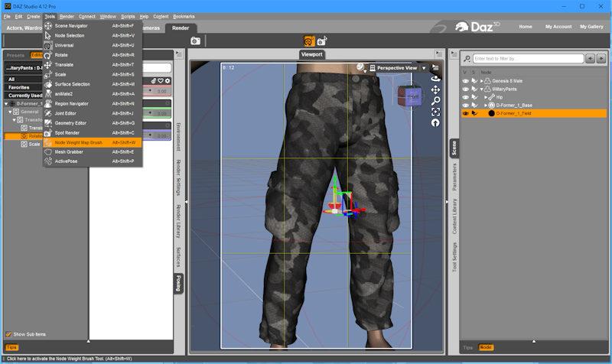The width and height of the screenshot is (612, 364).
Task: Click the Mesh Grabber icon
Action: [x=48, y=151]
